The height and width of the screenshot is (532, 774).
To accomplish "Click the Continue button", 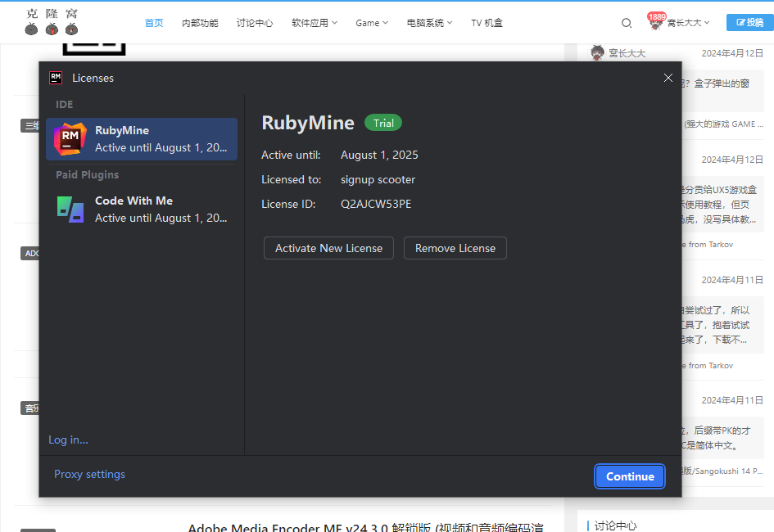I will pos(630,476).
